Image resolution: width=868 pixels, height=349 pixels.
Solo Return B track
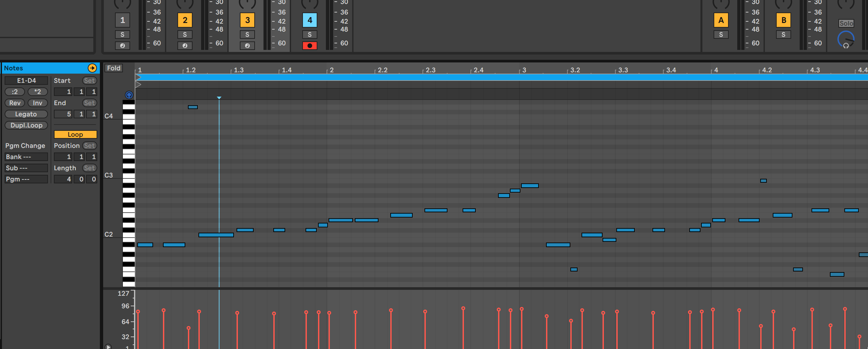784,35
